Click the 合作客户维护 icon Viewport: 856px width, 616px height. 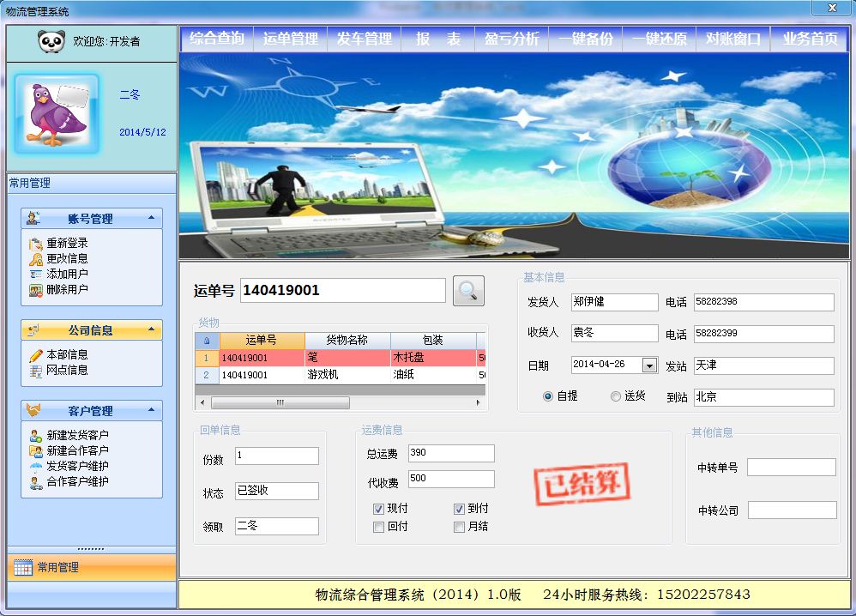click(x=36, y=482)
